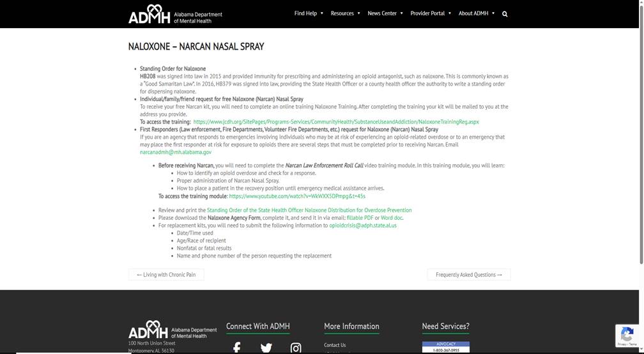Image resolution: width=644 pixels, height=354 pixels.
Task: Click the Advocacy hotline banner image
Action: pyautogui.click(x=446, y=347)
